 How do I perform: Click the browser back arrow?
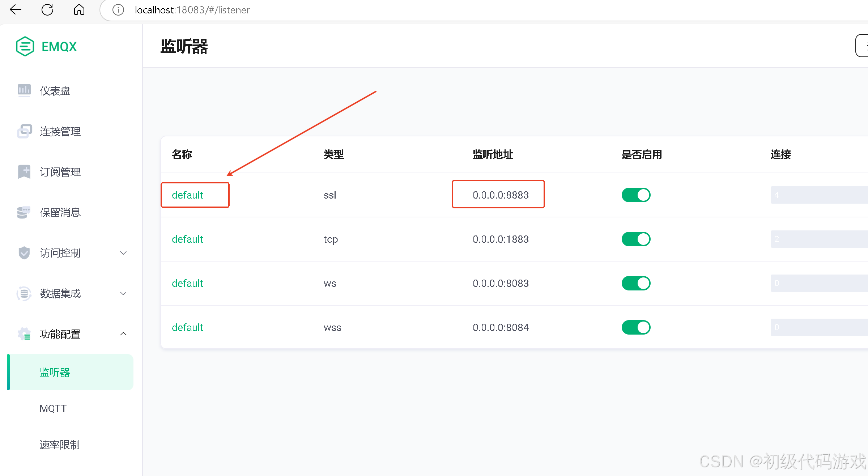[x=16, y=10]
